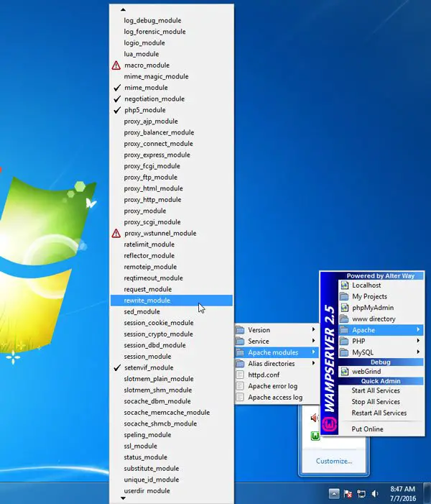Click the Customize... link
This screenshot has width=431, height=504.
pos(334,462)
